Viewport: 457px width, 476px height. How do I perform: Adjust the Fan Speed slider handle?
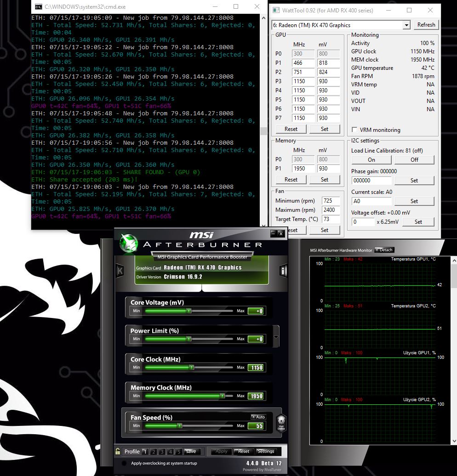(180, 426)
